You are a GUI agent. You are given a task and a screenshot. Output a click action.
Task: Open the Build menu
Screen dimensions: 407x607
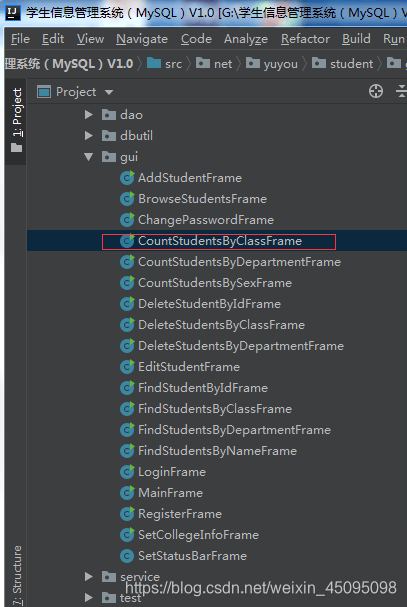pyautogui.click(x=356, y=39)
